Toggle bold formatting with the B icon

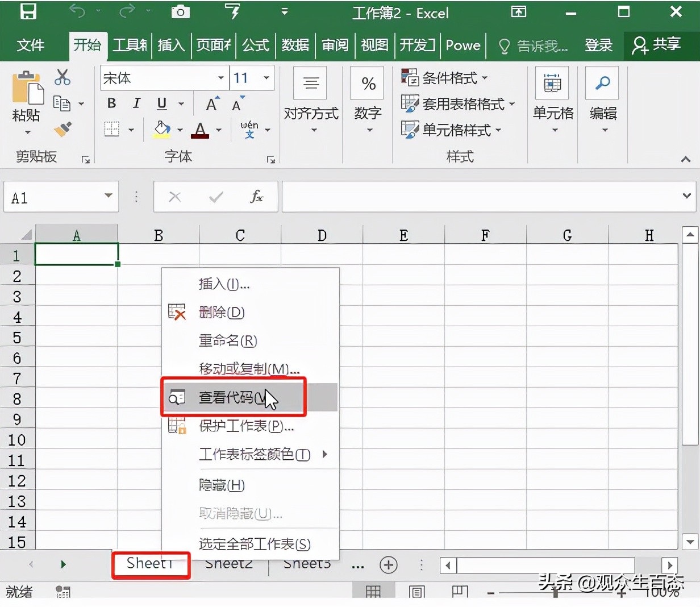tap(111, 103)
